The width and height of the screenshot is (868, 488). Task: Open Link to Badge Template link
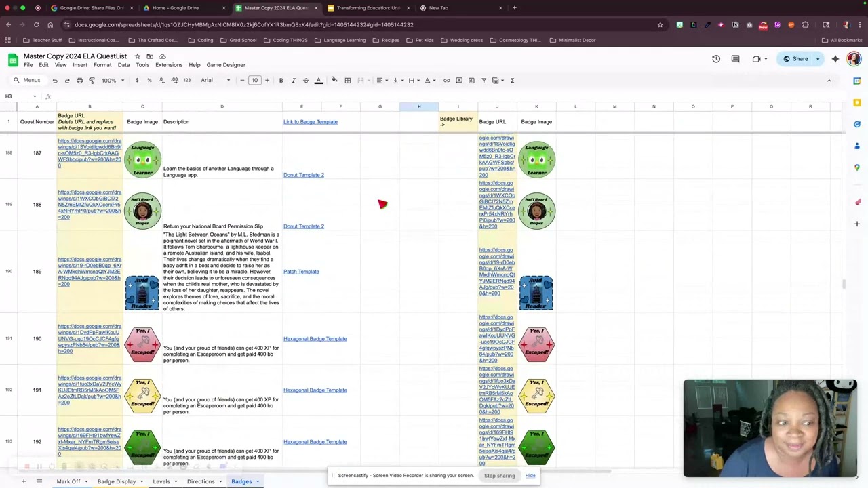click(x=311, y=122)
